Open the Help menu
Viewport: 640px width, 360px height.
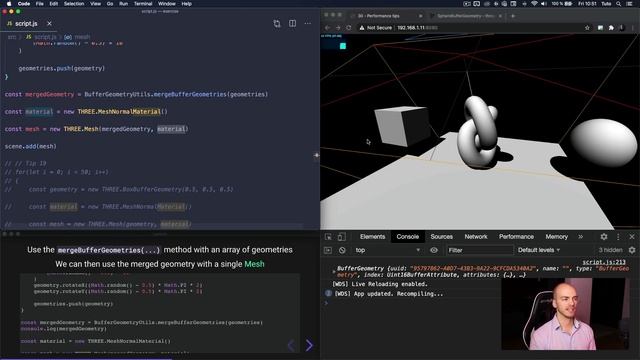point(187,4)
